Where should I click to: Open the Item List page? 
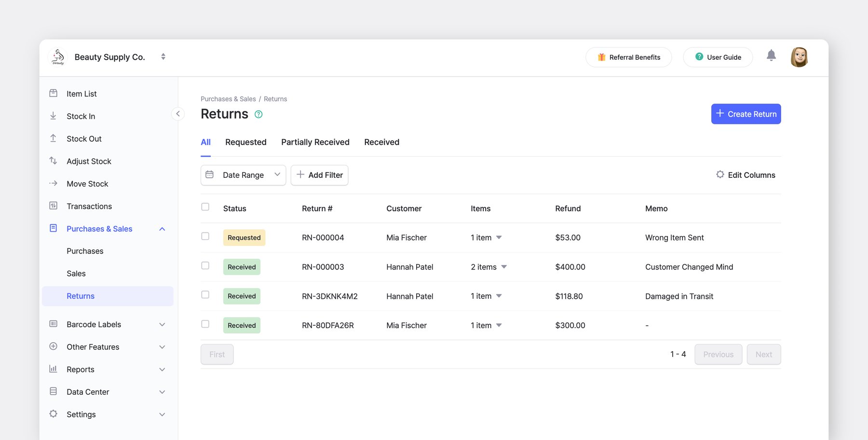tap(81, 93)
